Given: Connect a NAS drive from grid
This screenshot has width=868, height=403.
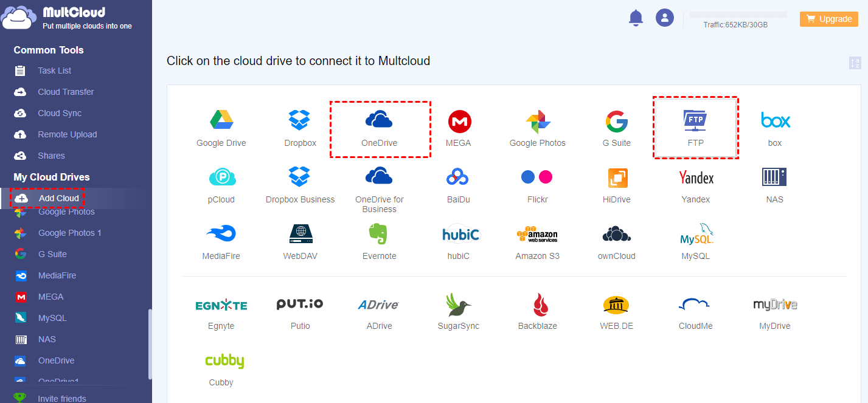Looking at the screenshot, I should [x=774, y=177].
